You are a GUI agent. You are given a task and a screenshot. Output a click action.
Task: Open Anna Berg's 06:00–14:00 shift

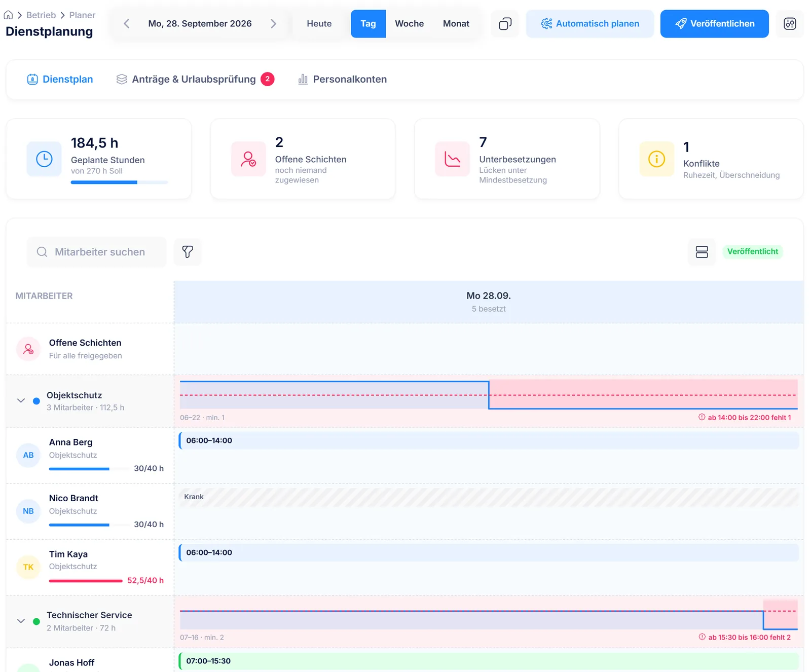click(489, 440)
